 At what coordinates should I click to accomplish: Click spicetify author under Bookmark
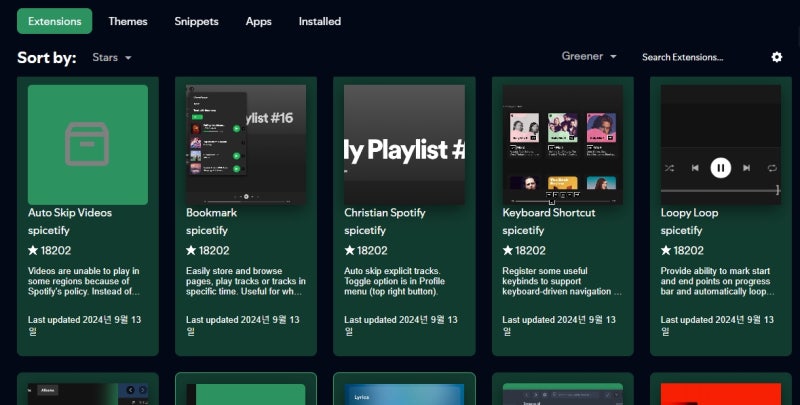(x=207, y=231)
